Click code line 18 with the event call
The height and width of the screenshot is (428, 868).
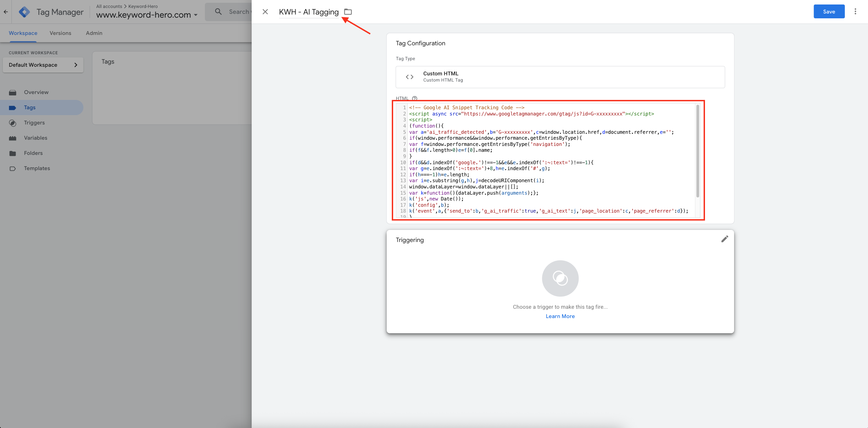click(x=549, y=211)
